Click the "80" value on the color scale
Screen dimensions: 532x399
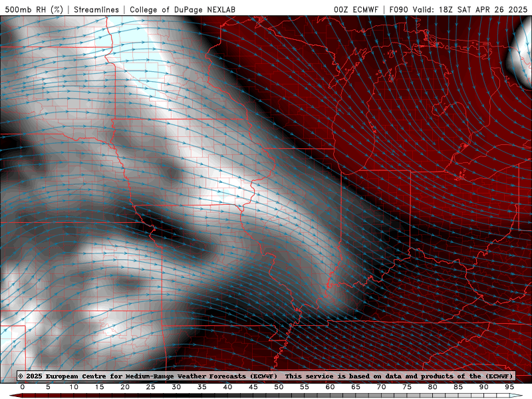[x=432, y=387]
